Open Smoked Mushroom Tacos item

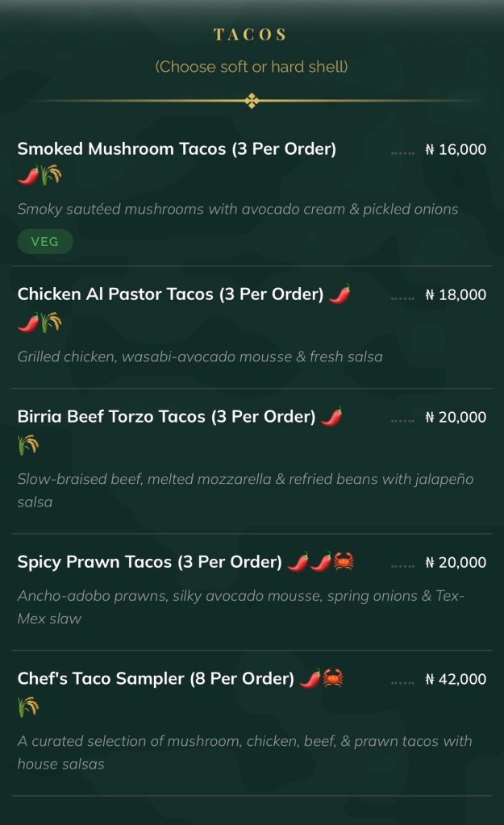(x=177, y=149)
